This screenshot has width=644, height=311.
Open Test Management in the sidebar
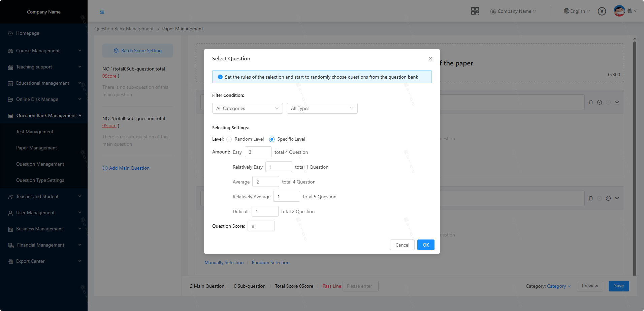pos(35,132)
